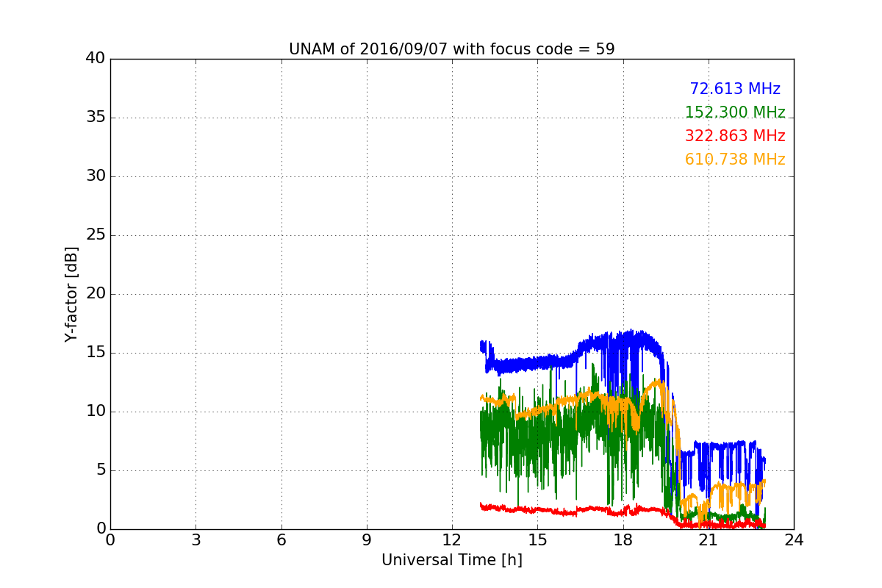Screen dimensions: 882x588
Task: Click the y-axis tick label 40
Action: click(96, 59)
